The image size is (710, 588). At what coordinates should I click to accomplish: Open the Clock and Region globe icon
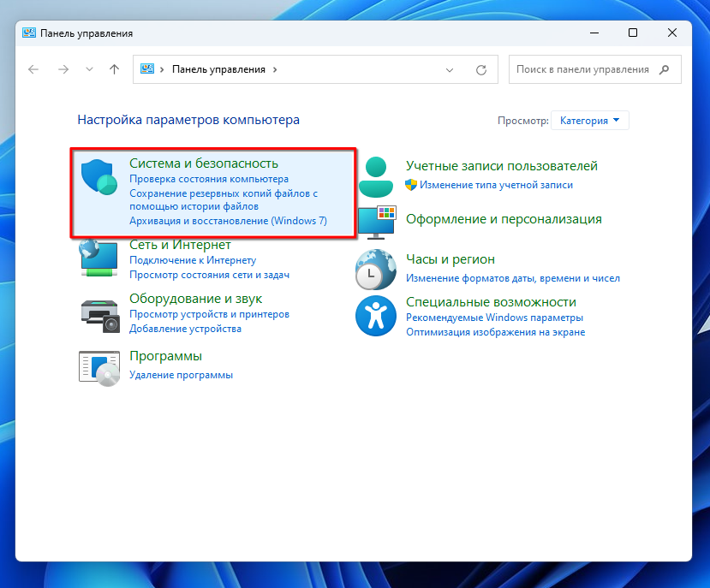pyautogui.click(x=375, y=270)
